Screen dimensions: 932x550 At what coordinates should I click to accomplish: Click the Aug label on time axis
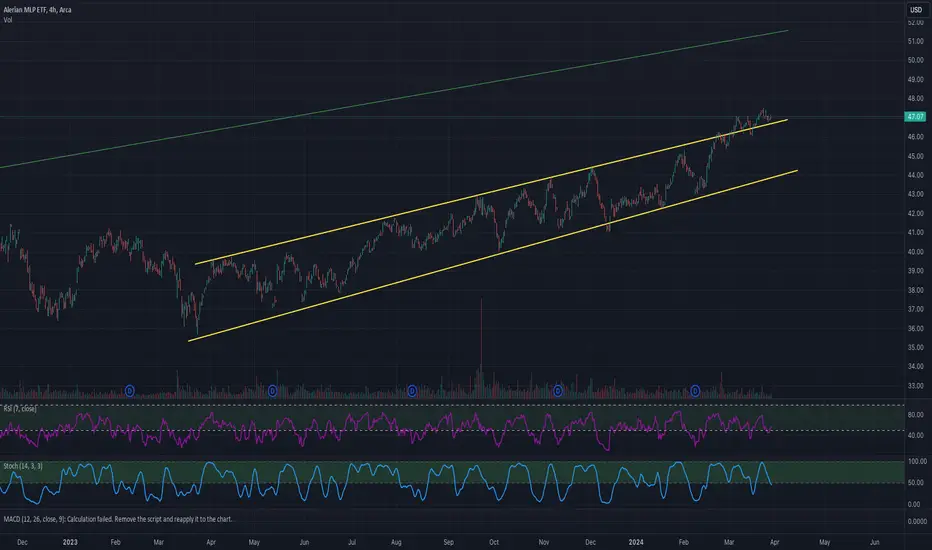396,542
